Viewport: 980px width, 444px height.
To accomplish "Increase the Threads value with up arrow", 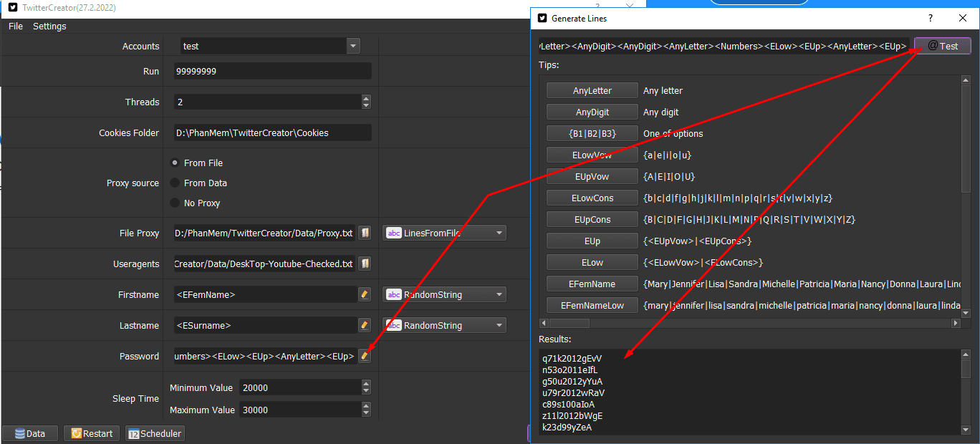I will (366, 98).
